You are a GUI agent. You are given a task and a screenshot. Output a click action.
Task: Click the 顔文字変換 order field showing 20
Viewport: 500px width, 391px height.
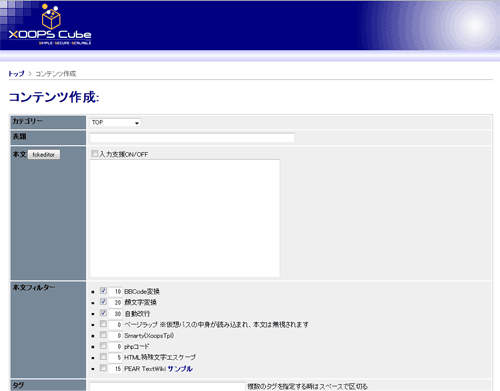(116, 303)
